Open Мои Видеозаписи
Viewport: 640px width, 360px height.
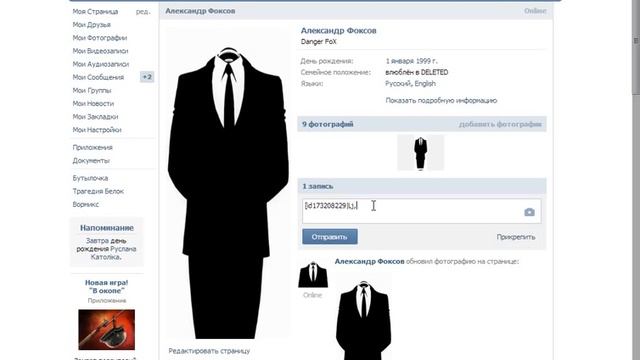[100, 51]
